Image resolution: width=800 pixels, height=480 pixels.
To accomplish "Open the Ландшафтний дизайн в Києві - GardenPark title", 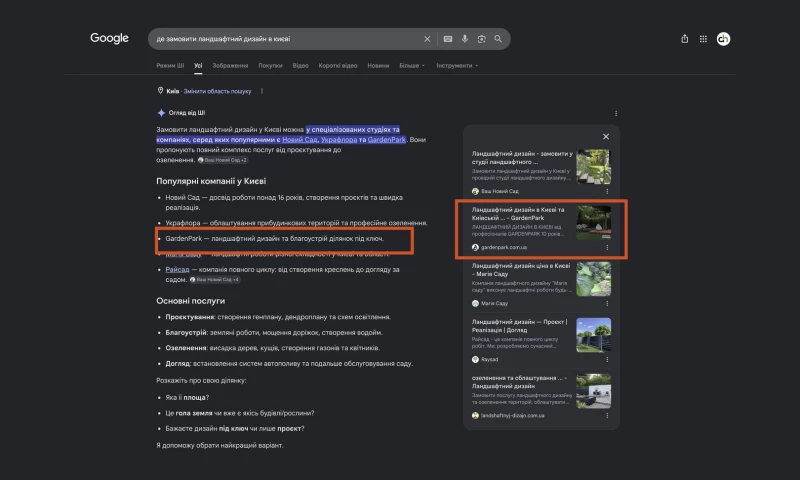I will click(518, 214).
